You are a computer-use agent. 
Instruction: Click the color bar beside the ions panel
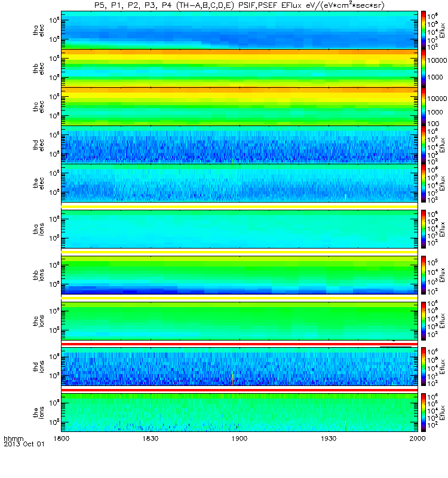click(x=424, y=413)
